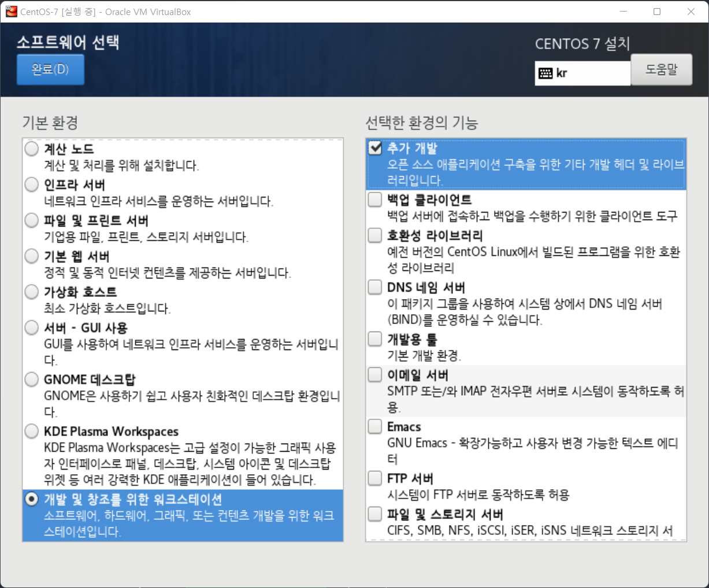The height and width of the screenshot is (588, 709).
Task: Click text '정적 및 동적 인터넷 컨텐츠를 제공하는 서버입니다.'
Action: coord(168,273)
